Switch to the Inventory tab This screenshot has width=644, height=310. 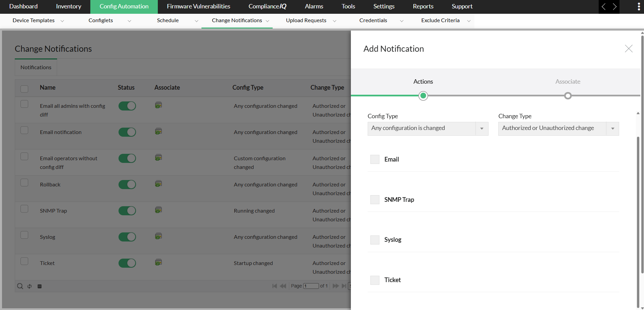tap(68, 6)
